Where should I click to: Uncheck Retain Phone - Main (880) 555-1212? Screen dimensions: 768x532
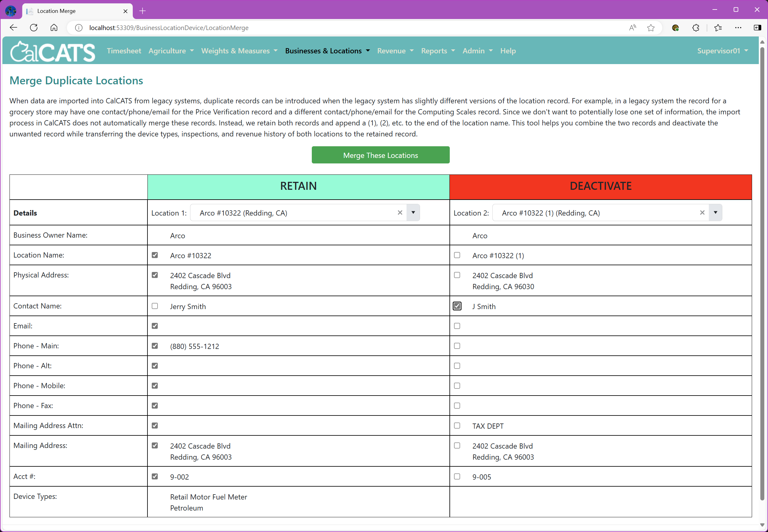155,346
